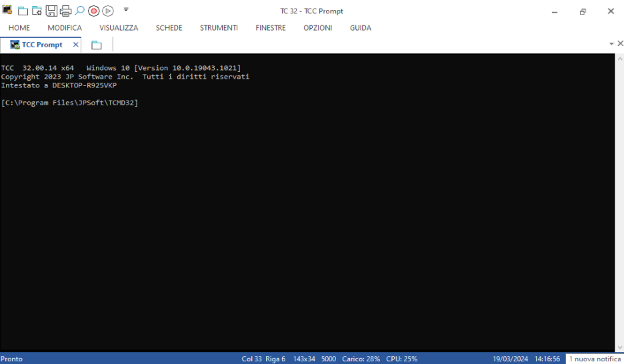Click the red record macro icon
This screenshot has width=624, height=364.
pos(94,11)
